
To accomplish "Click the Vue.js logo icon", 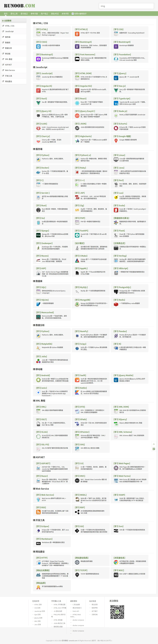I will (116, 91).
